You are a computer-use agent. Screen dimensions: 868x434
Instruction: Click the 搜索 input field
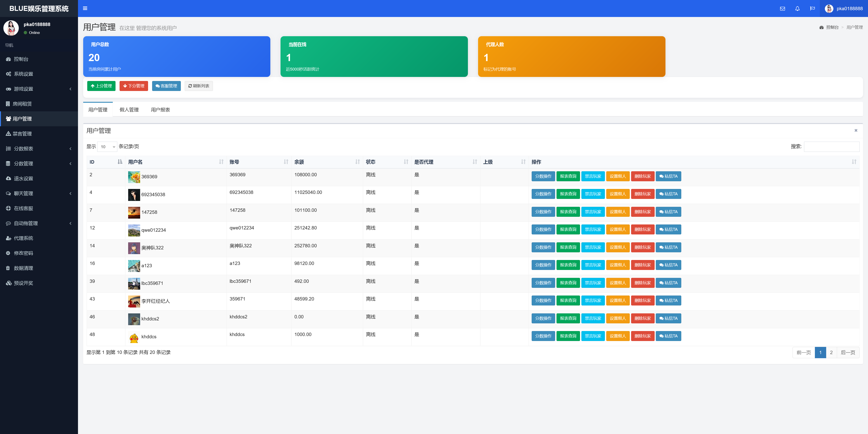coord(831,147)
